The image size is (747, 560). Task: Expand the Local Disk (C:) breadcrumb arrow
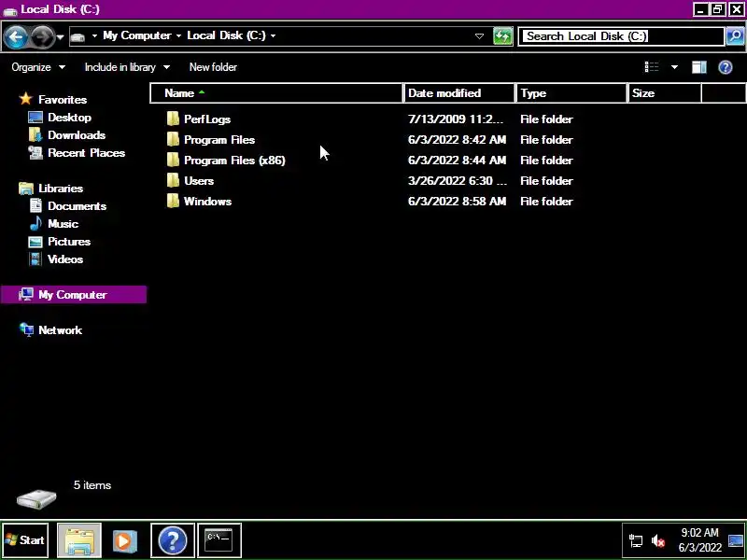pyautogui.click(x=273, y=35)
